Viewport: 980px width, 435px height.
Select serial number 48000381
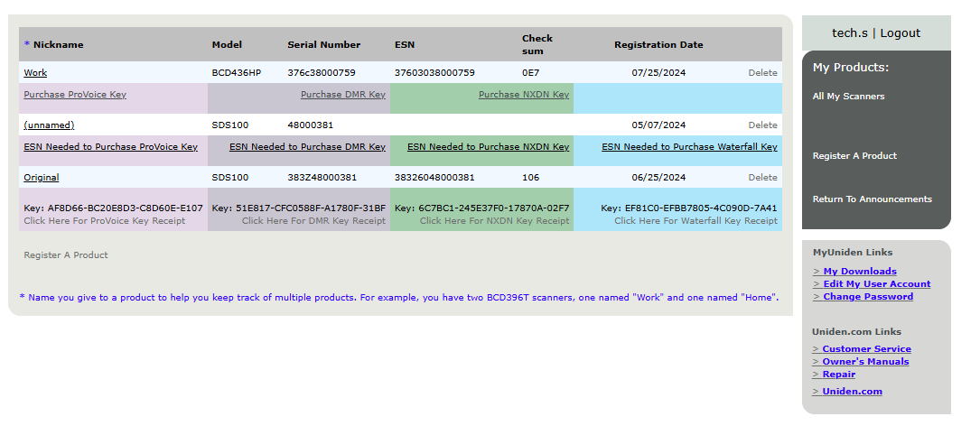(x=310, y=125)
